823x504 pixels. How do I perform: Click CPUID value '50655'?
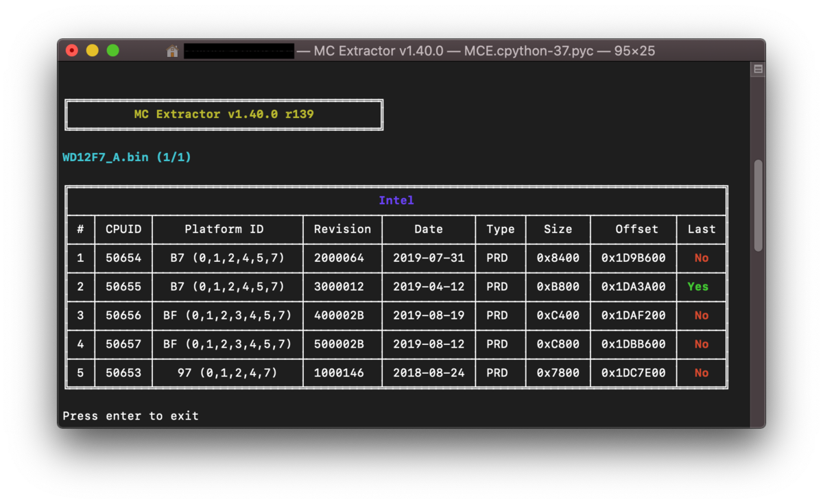point(123,287)
